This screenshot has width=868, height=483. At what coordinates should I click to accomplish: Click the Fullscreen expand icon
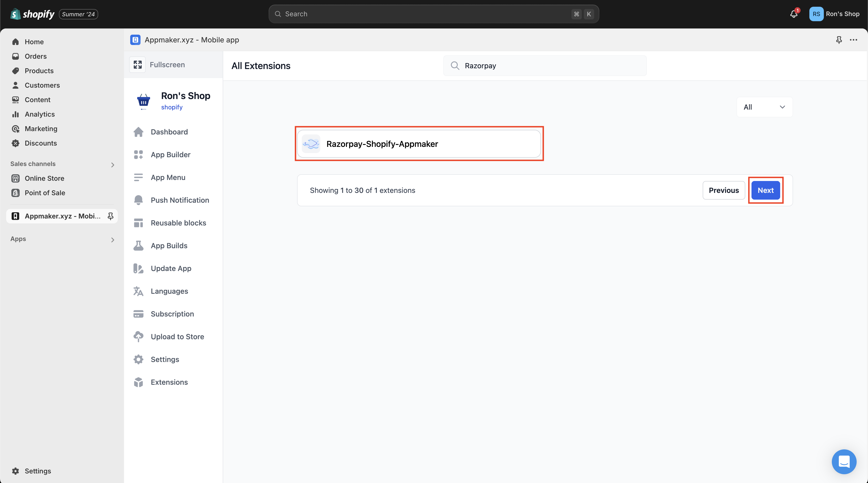[137, 65]
